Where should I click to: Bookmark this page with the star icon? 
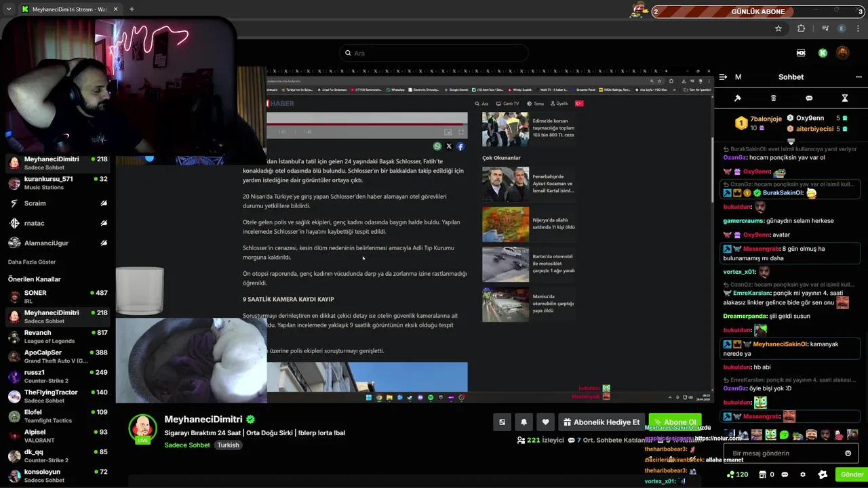tap(778, 28)
